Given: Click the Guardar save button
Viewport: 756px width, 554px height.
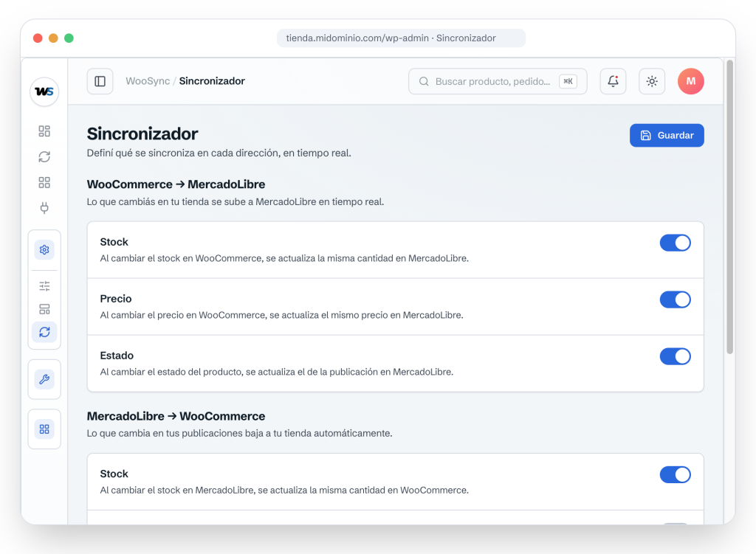Looking at the screenshot, I should [667, 136].
